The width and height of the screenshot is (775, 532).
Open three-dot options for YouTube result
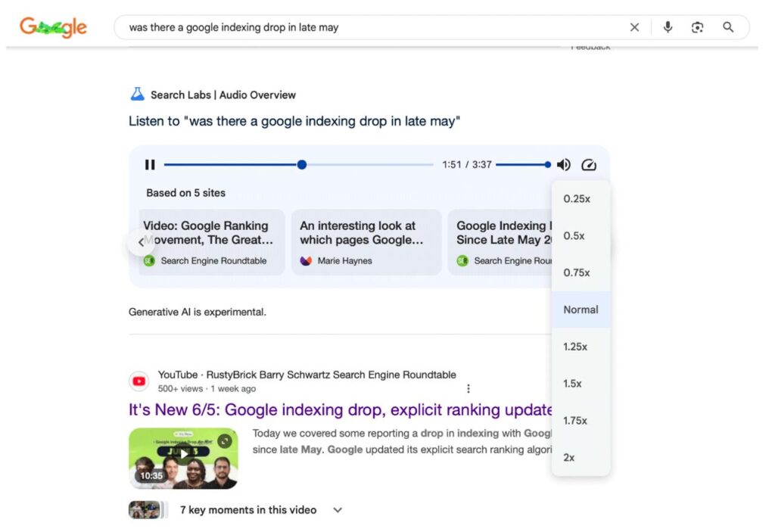click(x=468, y=389)
